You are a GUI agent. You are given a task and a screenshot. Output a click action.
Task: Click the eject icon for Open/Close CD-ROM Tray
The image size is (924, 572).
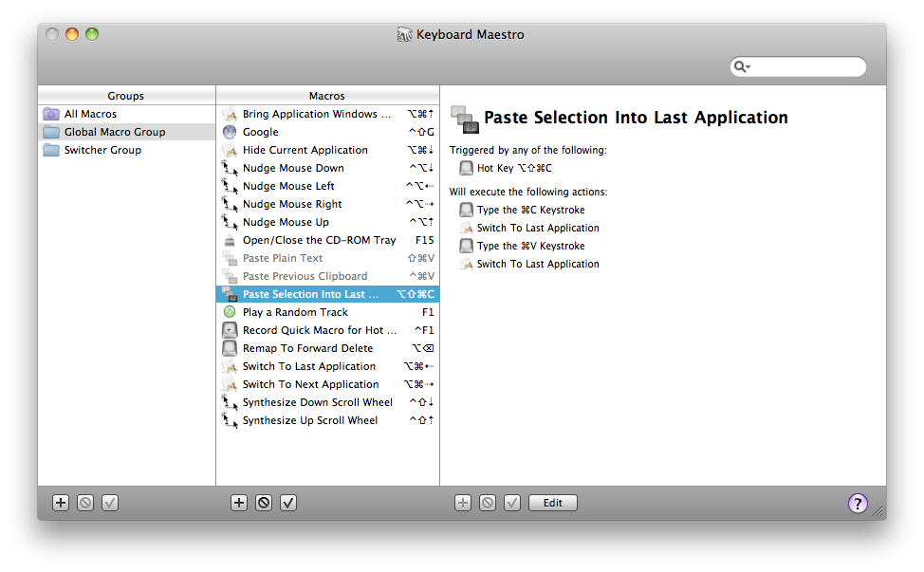point(230,240)
